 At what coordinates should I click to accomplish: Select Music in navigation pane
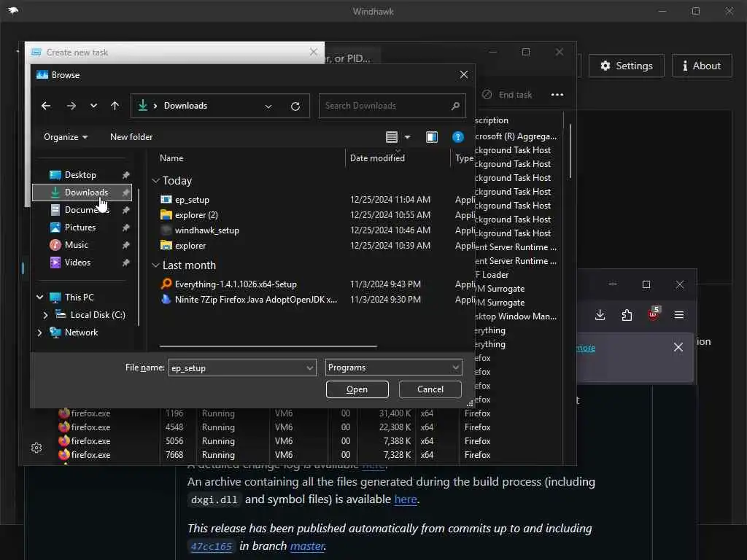76,245
